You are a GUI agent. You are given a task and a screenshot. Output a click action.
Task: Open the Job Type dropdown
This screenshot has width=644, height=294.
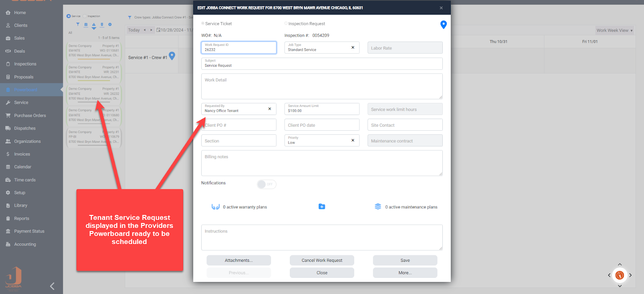[318, 48]
